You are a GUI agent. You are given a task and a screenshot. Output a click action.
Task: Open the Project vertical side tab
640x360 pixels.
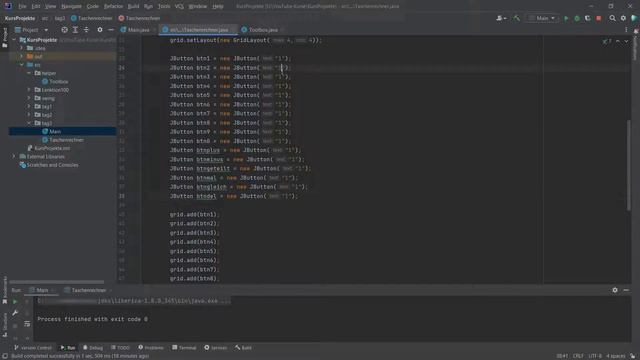[x=4, y=38]
